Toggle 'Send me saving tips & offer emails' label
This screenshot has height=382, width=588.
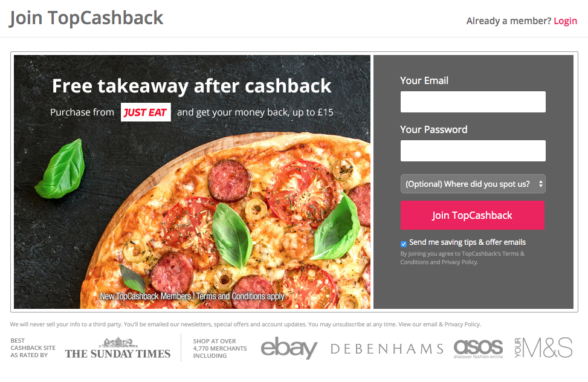[x=467, y=242]
